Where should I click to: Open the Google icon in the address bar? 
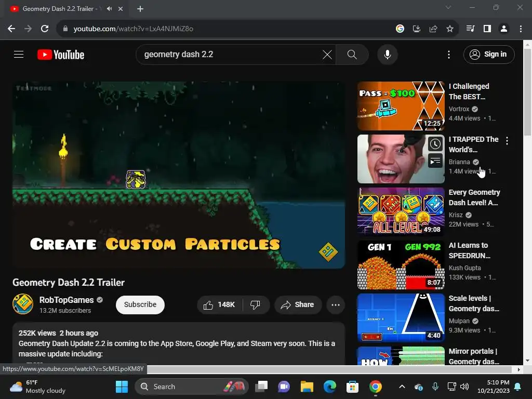[400, 29]
